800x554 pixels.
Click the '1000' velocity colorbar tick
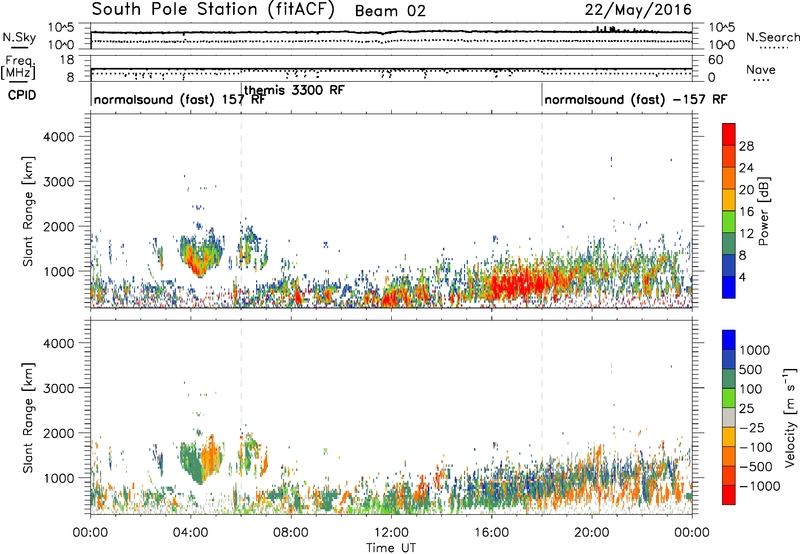755,350
